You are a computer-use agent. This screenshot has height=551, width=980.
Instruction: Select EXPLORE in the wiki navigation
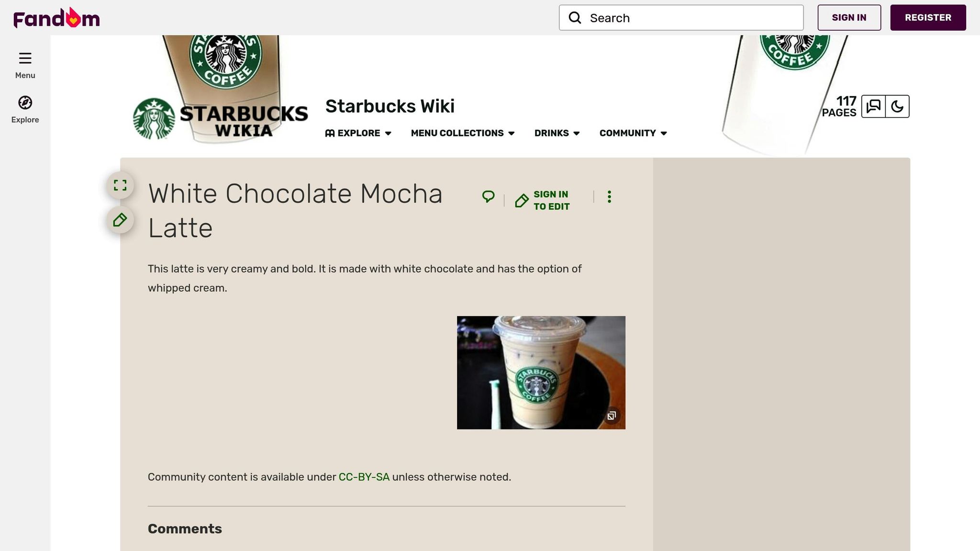tap(358, 133)
